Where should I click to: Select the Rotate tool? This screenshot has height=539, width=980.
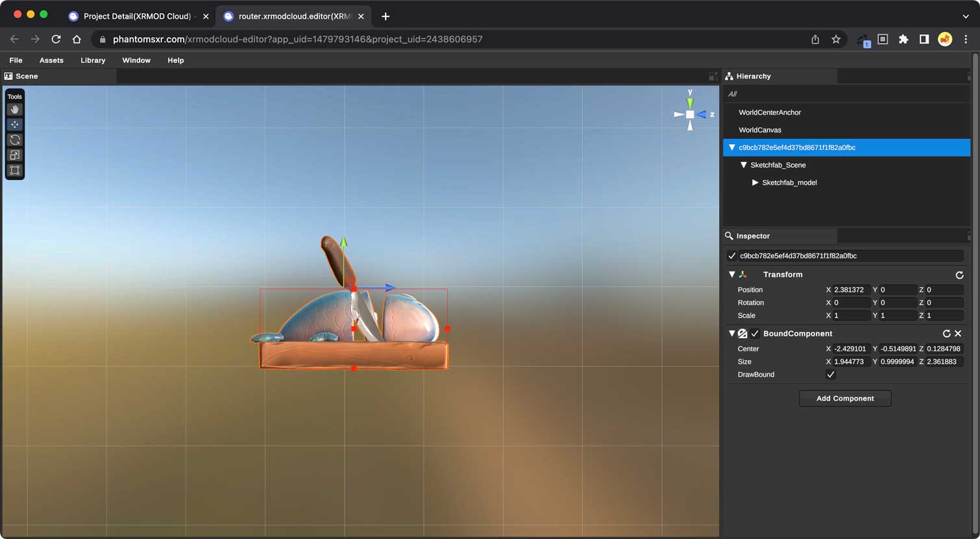(x=14, y=140)
